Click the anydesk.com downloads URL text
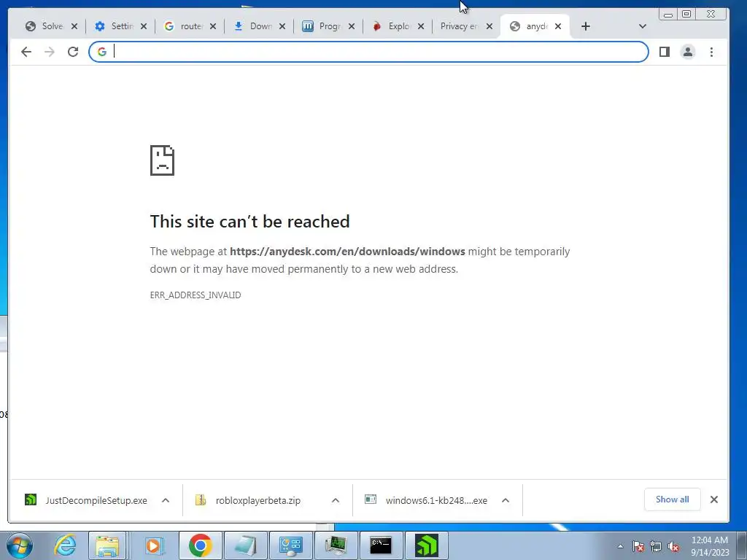This screenshot has height=560, width=747. tap(347, 252)
